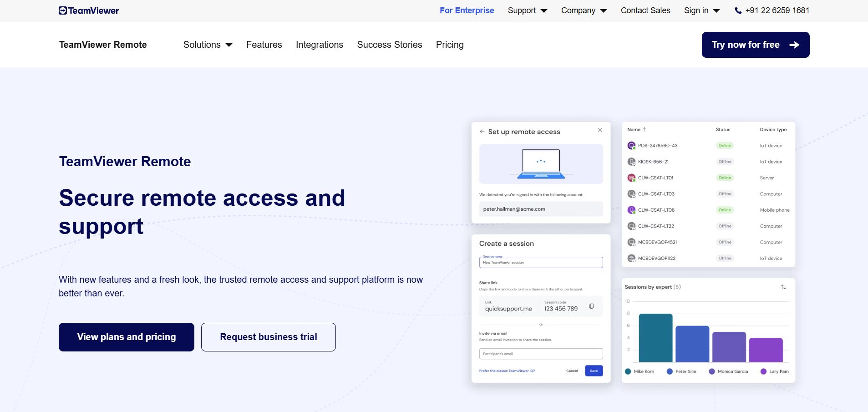Image resolution: width=868 pixels, height=412 pixels.
Task: Click the sort icon in Sessions by expert
Action: coord(783,287)
